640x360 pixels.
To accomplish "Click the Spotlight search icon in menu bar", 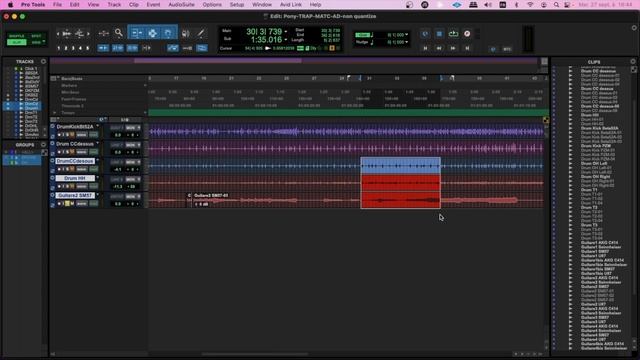I will tap(556, 5).
